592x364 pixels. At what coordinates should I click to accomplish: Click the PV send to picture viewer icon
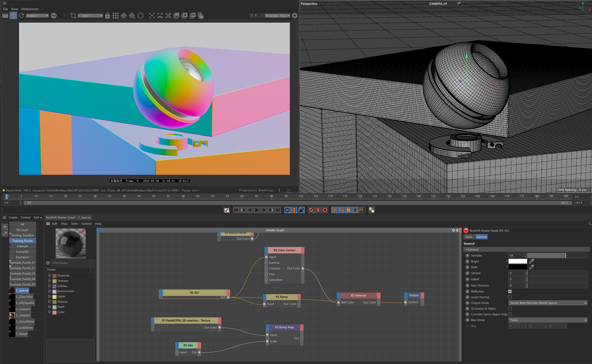(193, 16)
